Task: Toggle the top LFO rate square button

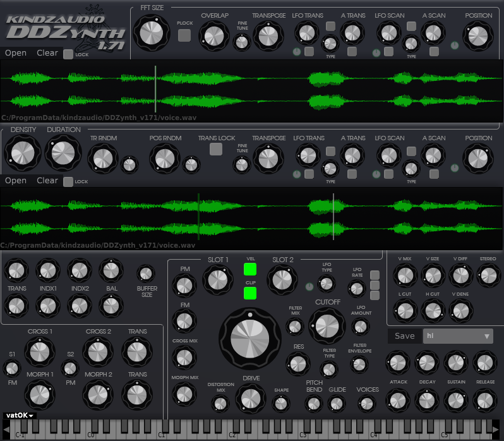Action: point(375,275)
